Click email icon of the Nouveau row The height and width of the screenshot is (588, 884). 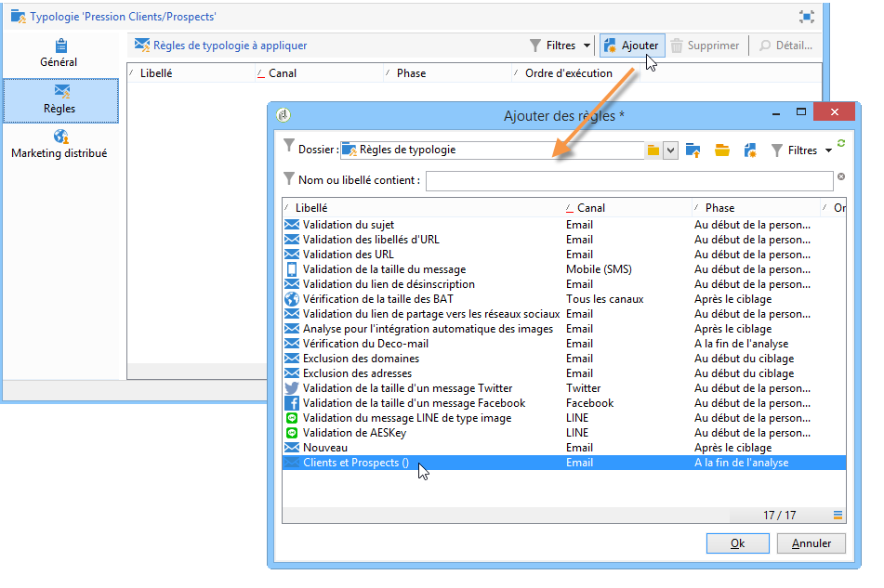292,448
